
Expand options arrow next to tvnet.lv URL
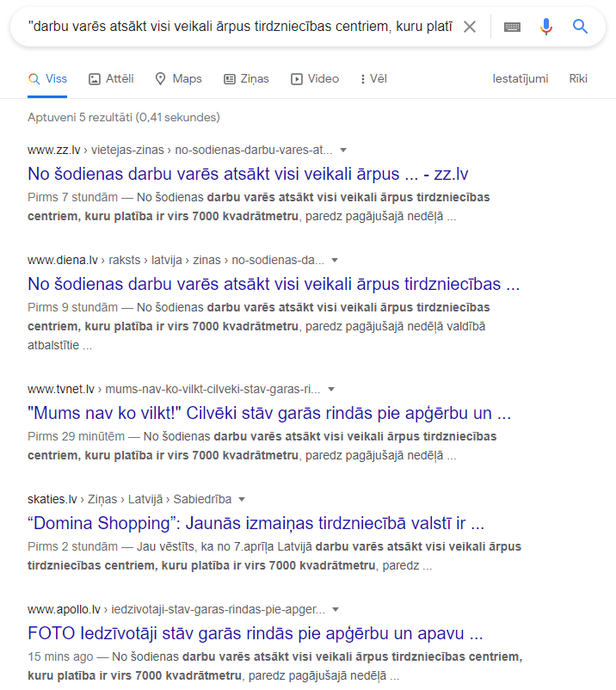[331, 390]
